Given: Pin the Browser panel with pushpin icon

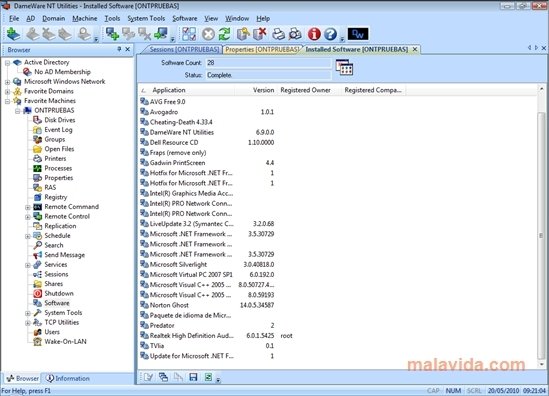Looking at the screenshot, I should point(119,49).
